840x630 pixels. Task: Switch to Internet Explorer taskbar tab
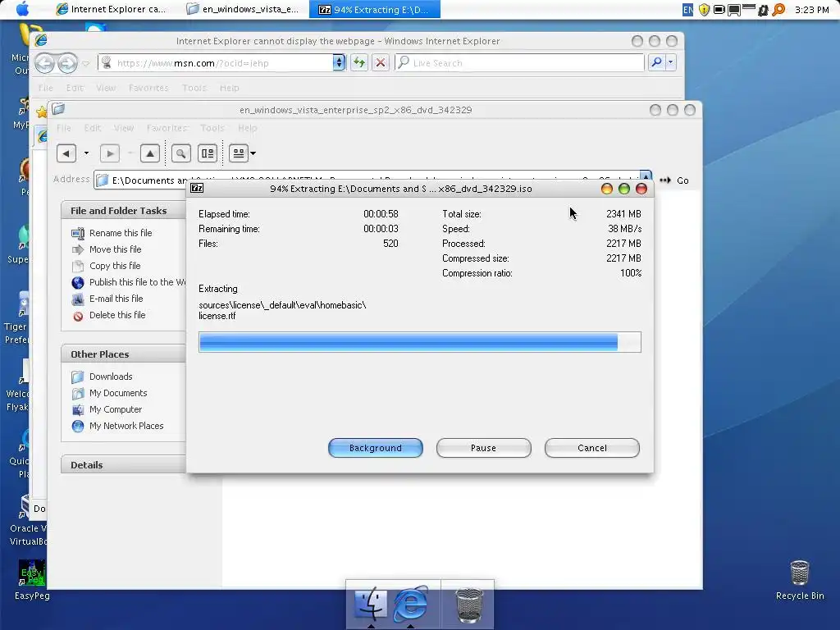tap(112, 9)
